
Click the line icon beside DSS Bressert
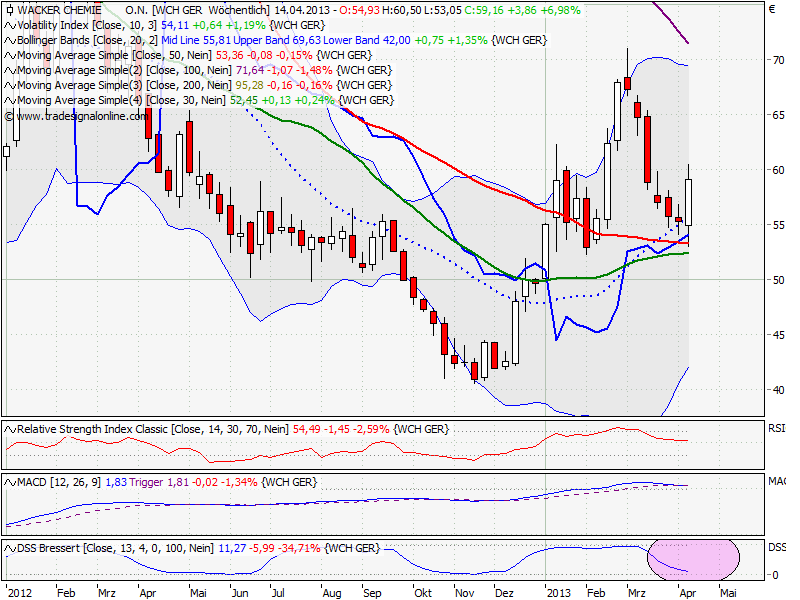(10, 548)
